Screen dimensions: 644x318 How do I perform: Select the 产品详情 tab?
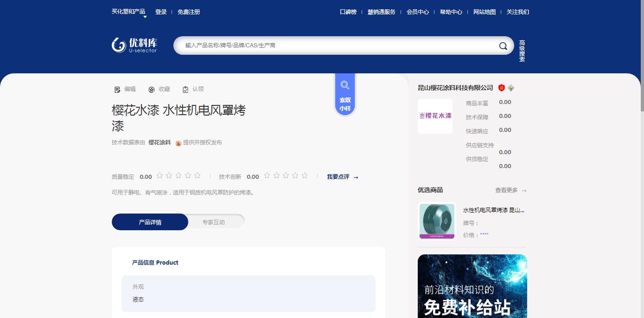(x=150, y=222)
